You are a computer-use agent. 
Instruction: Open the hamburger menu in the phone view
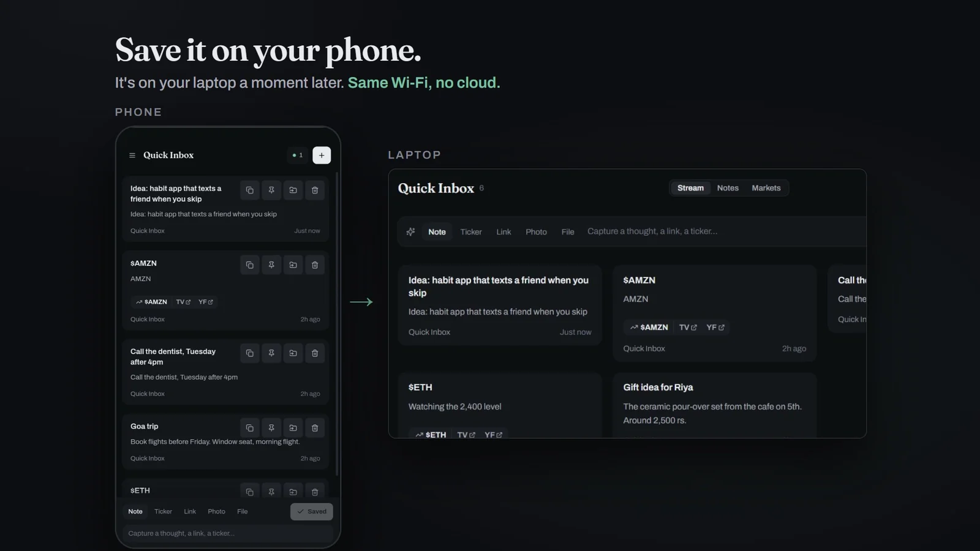click(132, 156)
